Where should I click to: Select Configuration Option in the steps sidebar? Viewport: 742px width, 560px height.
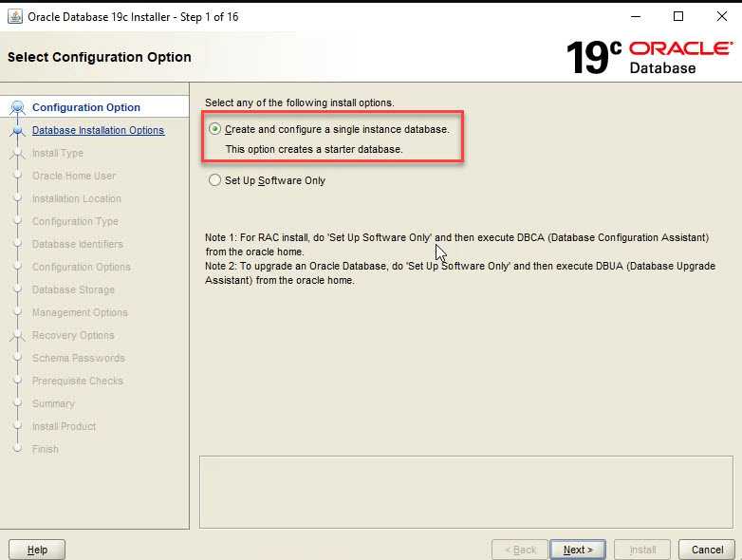tap(85, 108)
